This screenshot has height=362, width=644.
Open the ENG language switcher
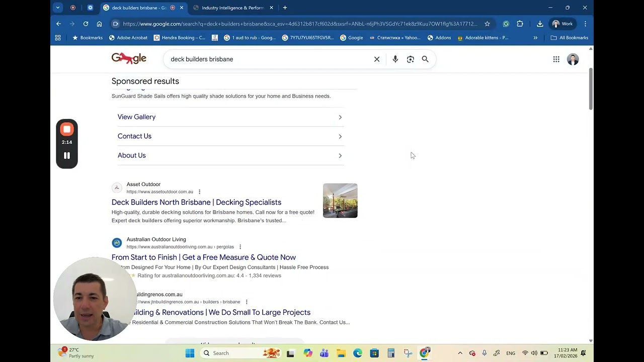coord(511,353)
